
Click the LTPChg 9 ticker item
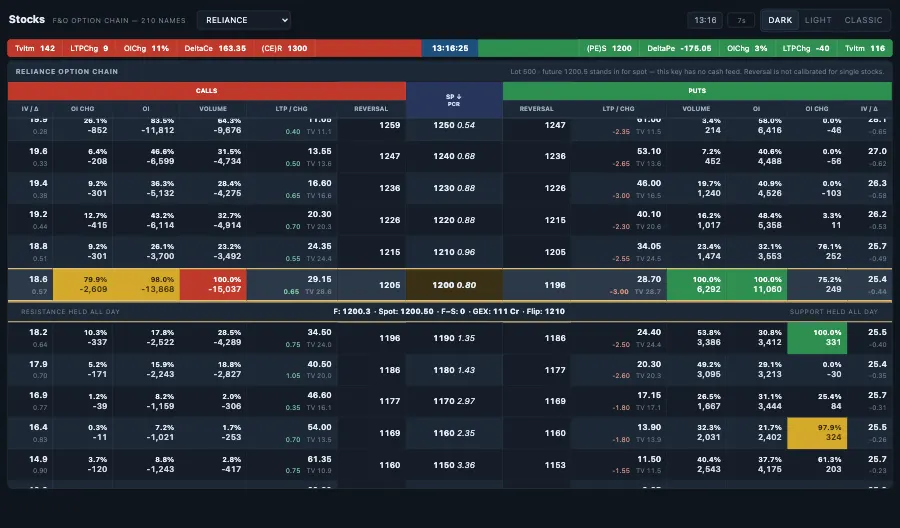(x=89, y=48)
